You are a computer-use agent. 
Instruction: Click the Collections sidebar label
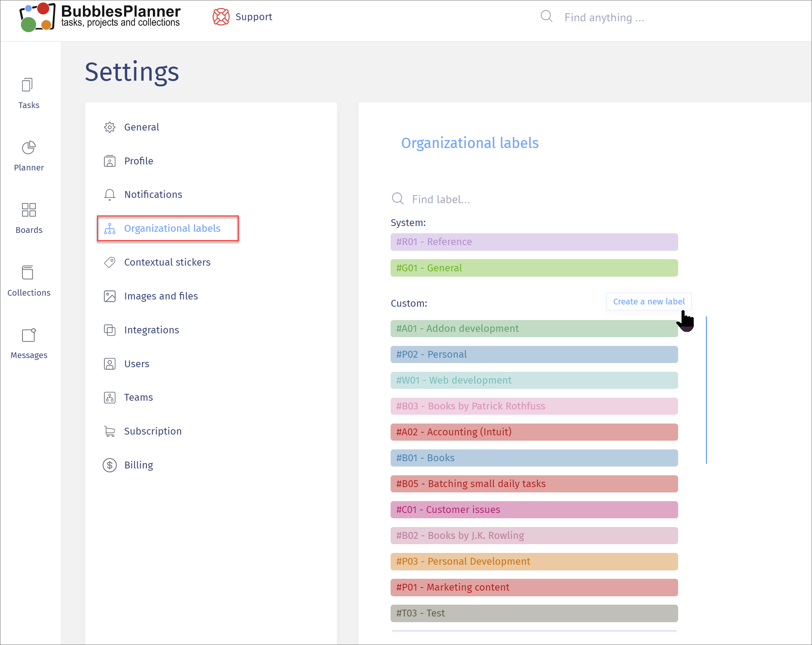pos(29,293)
